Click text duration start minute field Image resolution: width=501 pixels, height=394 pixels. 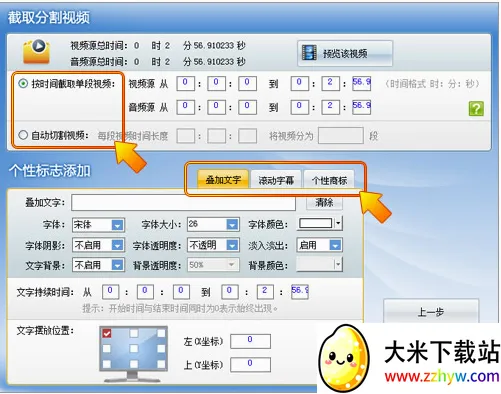point(145,292)
